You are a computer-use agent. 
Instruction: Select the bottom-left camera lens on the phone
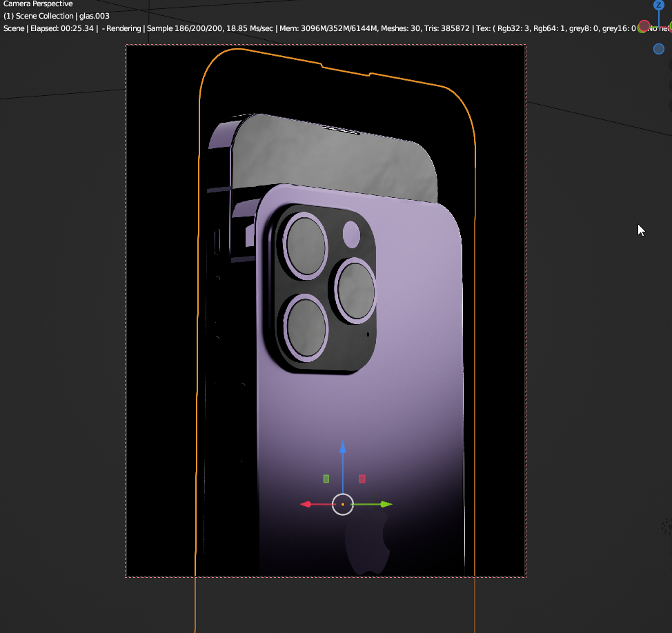(x=306, y=328)
